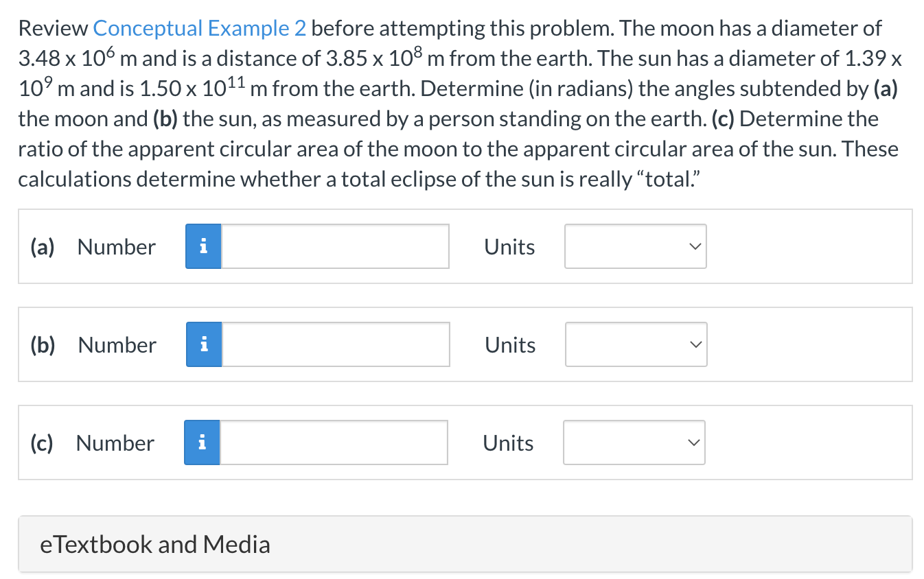Image resolution: width=924 pixels, height=579 pixels.
Task: Click the chevron on the part (a) Units selector
Action: point(695,246)
